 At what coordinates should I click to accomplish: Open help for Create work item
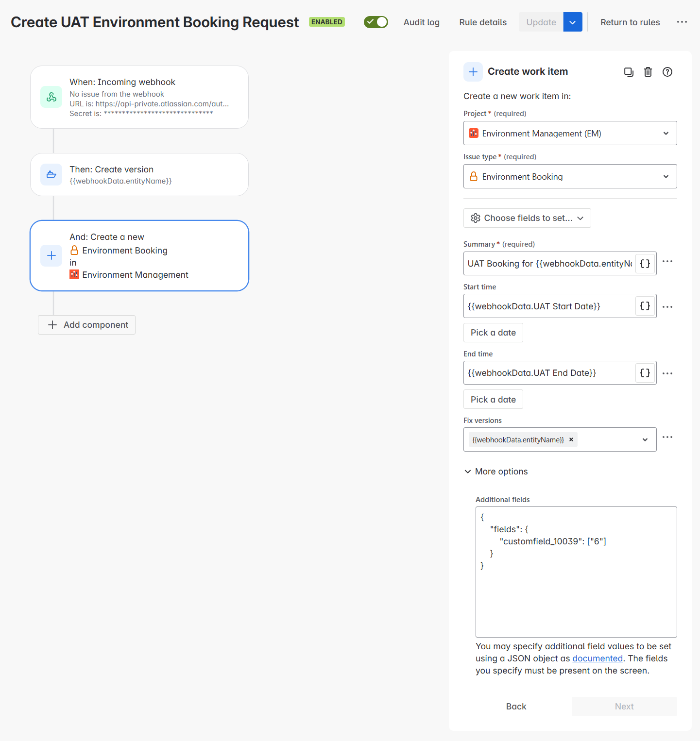pyautogui.click(x=667, y=72)
